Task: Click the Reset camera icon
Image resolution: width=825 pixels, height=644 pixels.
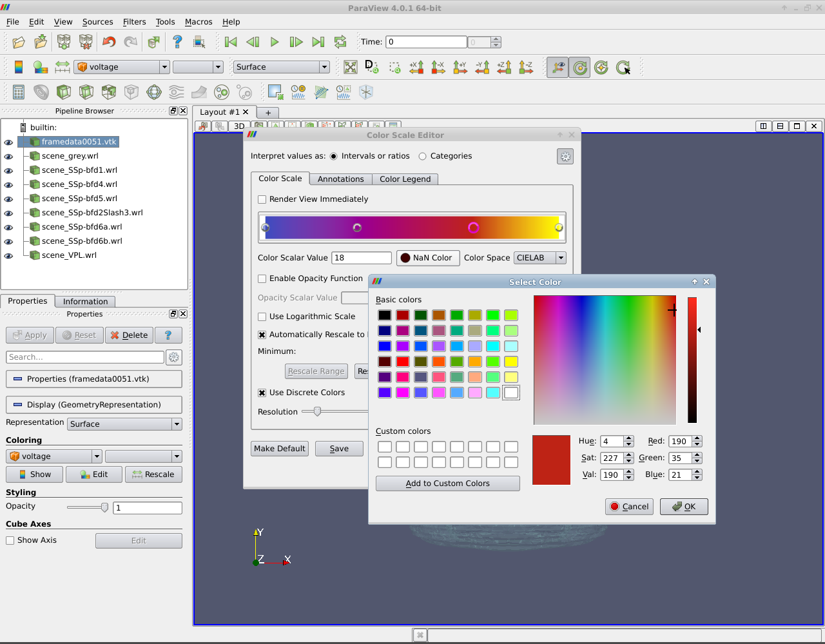Action: click(350, 67)
